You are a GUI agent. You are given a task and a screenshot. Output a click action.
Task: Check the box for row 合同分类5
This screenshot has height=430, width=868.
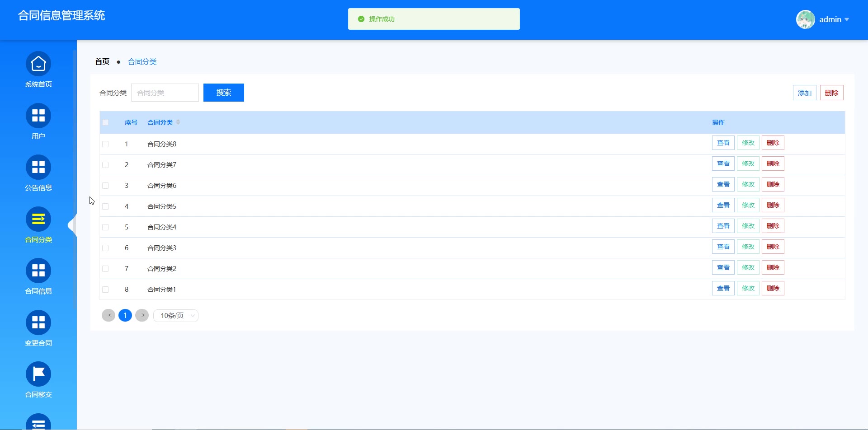(x=105, y=206)
